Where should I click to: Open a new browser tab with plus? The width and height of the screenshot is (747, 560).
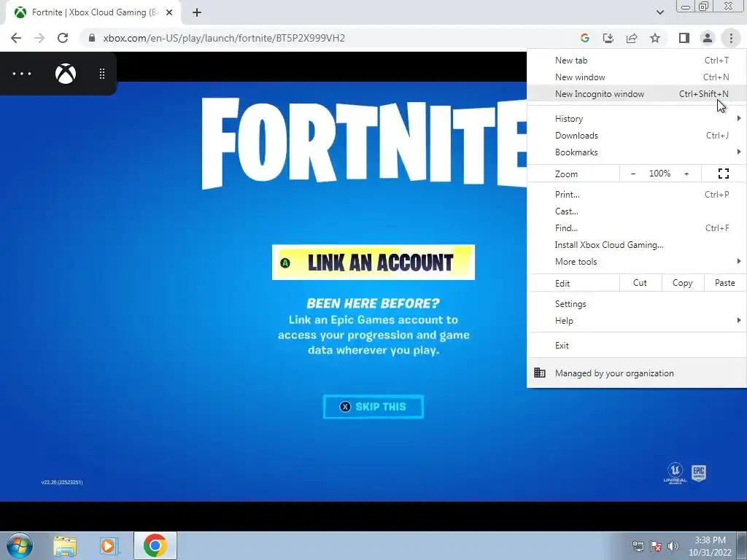(197, 12)
